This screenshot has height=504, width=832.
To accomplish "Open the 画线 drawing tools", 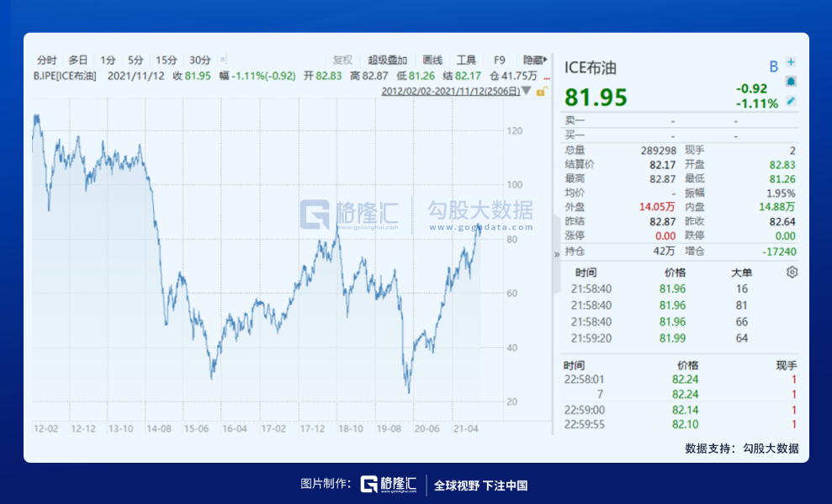I will pos(432,60).
